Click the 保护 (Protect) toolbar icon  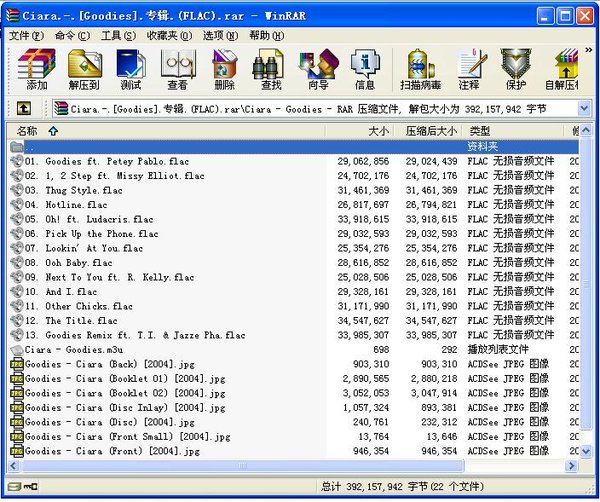point(515,68)
